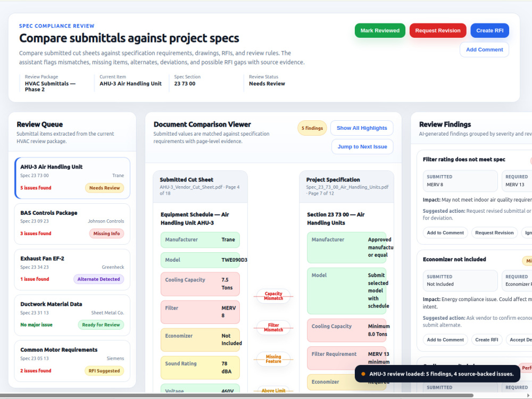532x399 pixels.
Task: Click the Spec Section 23 73 00 value
Action: click(x=185, y=84)
